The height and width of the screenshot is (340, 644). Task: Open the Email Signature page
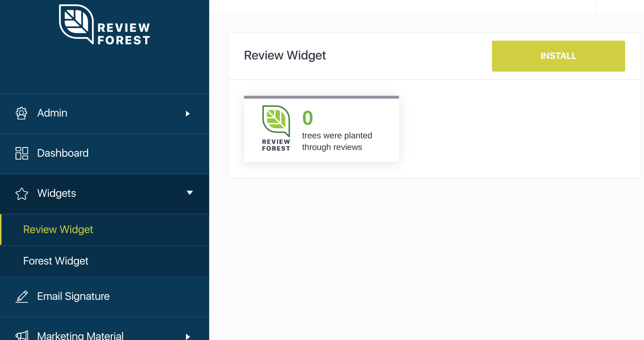pos(73,296)
